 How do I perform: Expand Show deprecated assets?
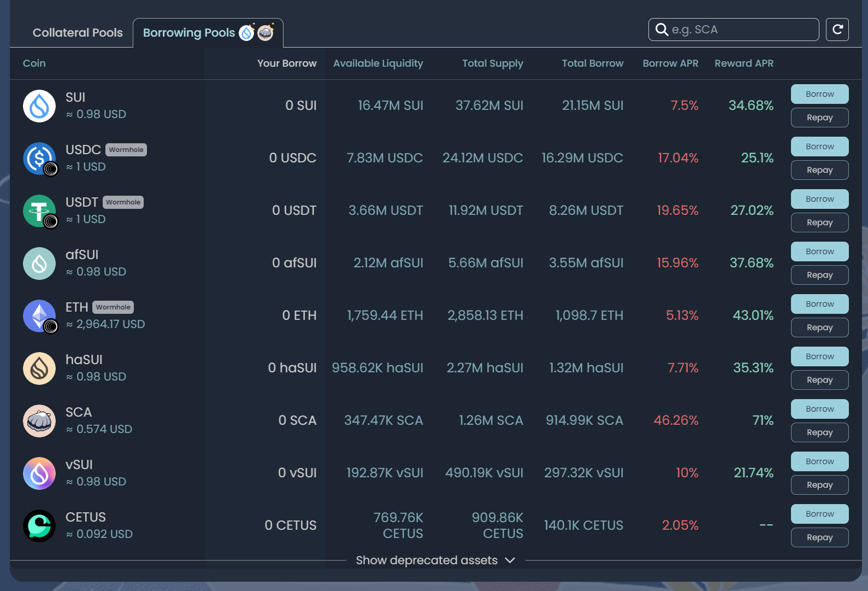(435, 560)
